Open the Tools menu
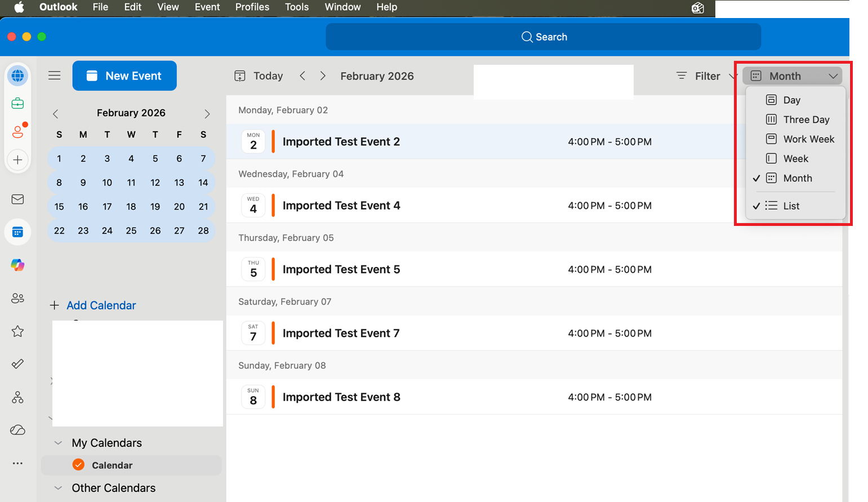This screenshot has height=502, width=868. click(297, 7)
